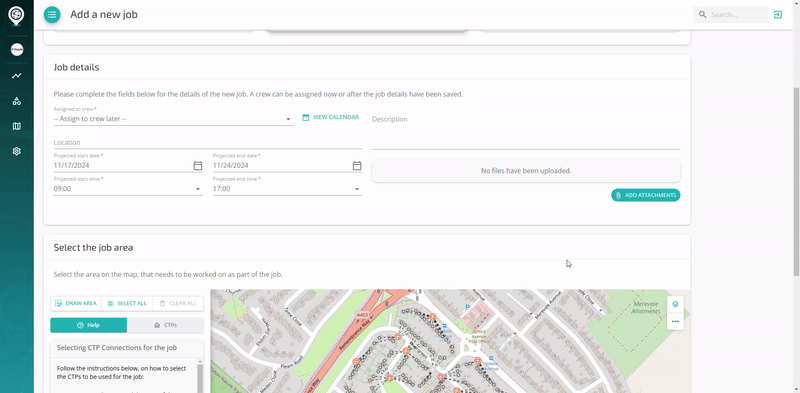Viewport: 800px width, 393px height.
Task: Click the logout icon next to search
Action: pos(778,14)
